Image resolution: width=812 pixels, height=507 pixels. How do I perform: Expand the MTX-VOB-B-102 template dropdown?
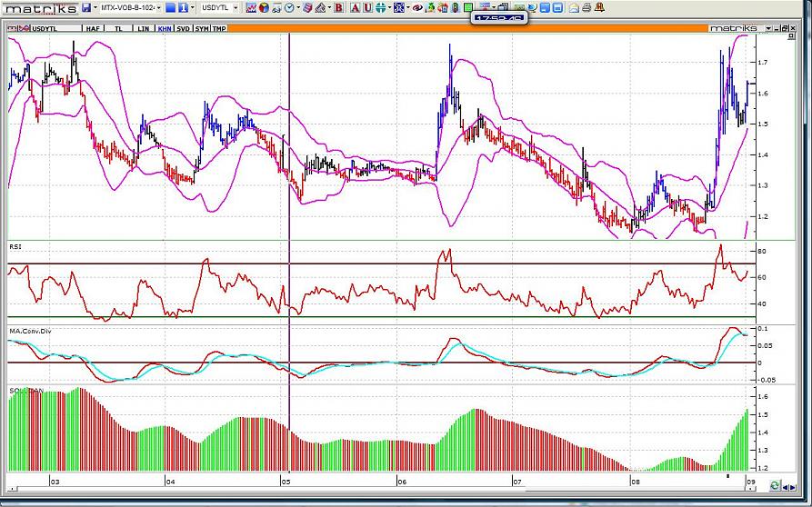pos(158,7)
